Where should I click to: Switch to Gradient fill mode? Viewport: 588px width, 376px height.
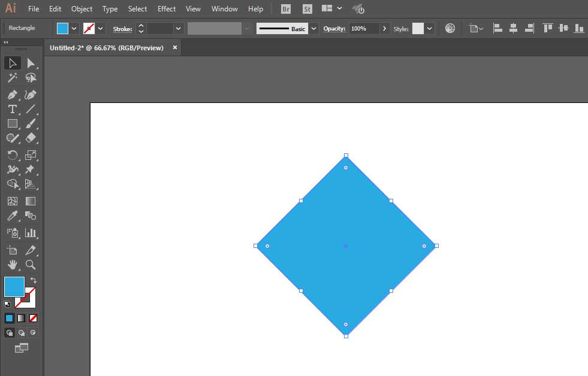tap(22, 318)
